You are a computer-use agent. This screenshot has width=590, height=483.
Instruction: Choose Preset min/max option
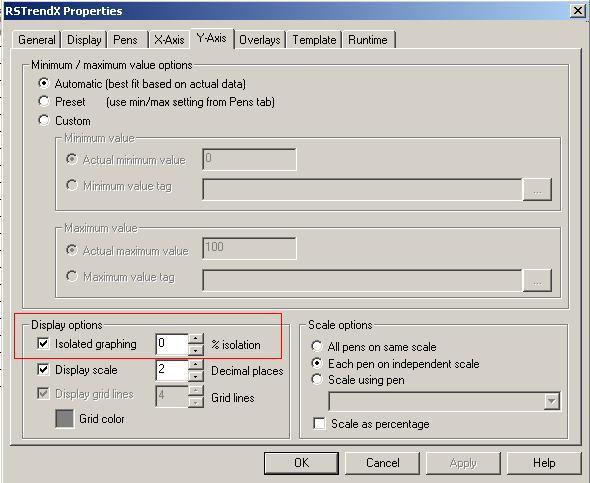click(x=44, y=101)
